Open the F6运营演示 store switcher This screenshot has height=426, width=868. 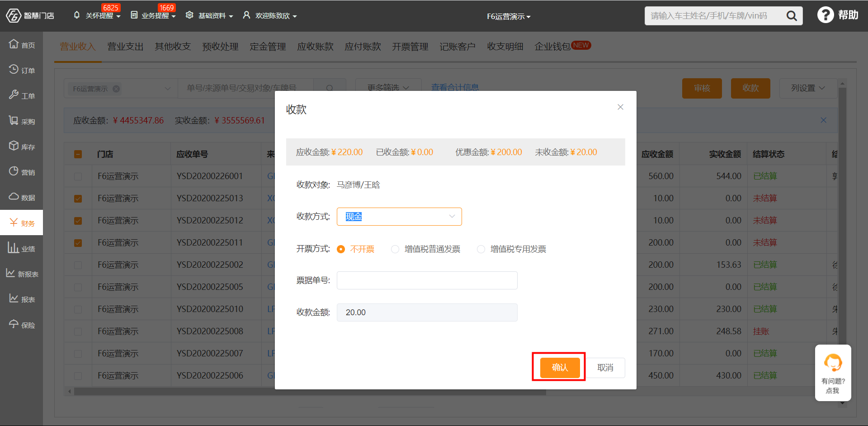click(x=509, y=16)
